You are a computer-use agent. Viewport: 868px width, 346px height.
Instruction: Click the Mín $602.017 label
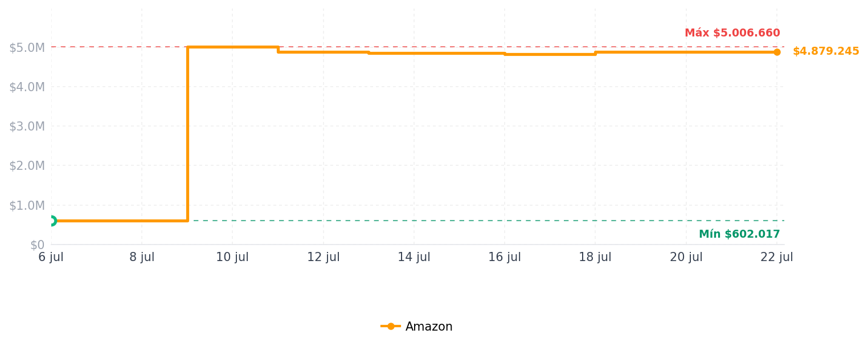pos(739,234)
